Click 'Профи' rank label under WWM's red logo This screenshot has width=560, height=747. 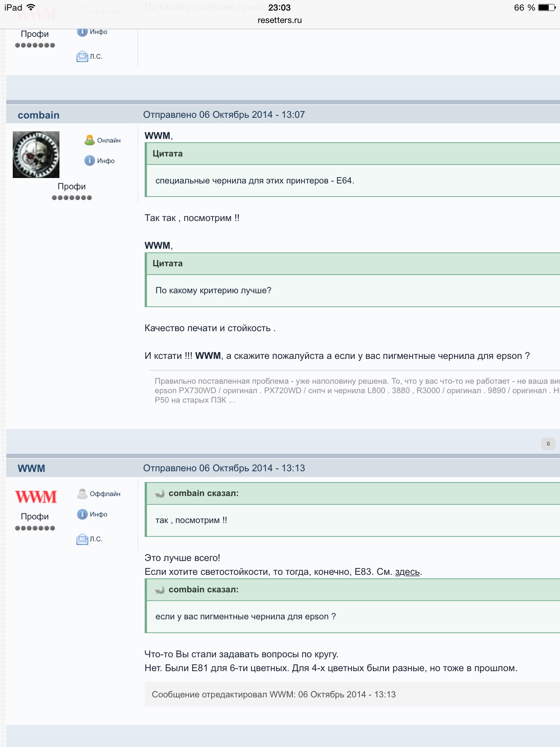click(x=35, y=516)
